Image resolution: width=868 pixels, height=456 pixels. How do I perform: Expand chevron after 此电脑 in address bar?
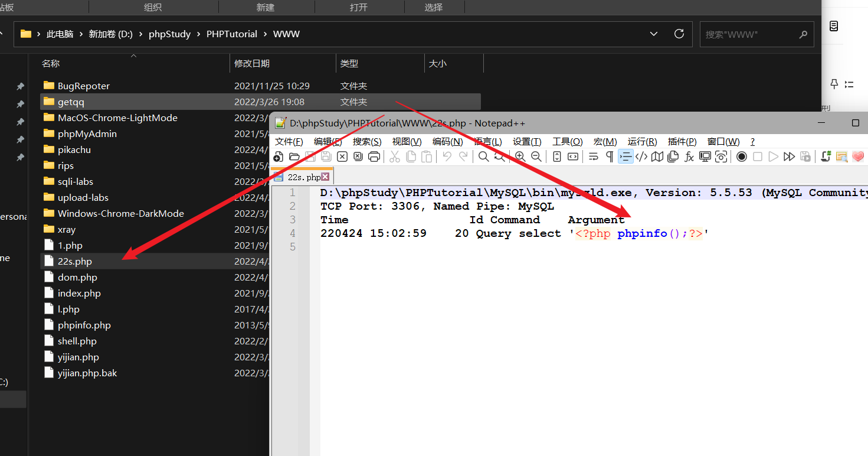pos(81,34)
